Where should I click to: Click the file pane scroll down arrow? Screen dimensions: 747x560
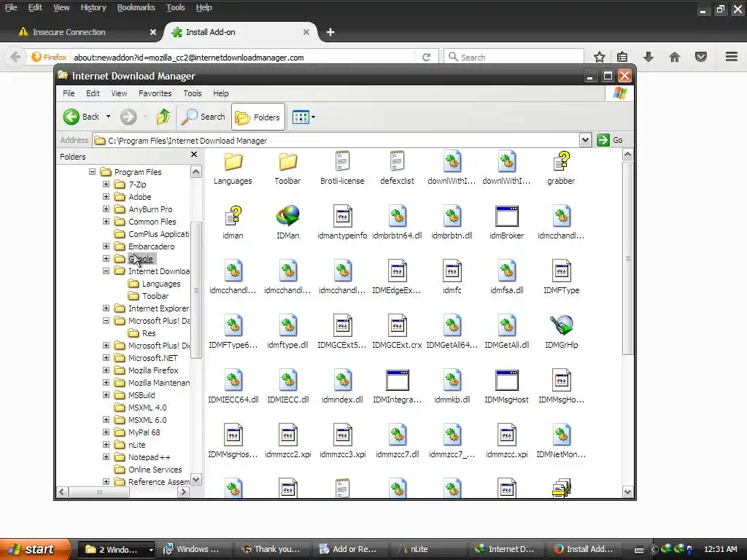click(627, 491)
